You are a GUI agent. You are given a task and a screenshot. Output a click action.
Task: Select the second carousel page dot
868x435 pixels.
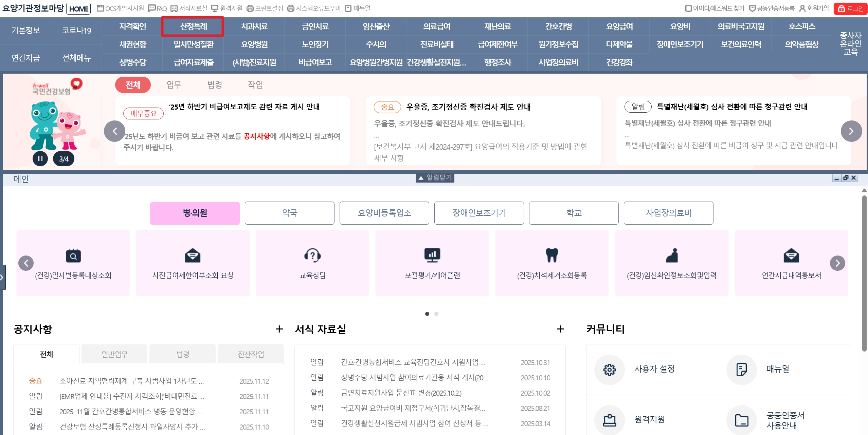tap(436, 314)
